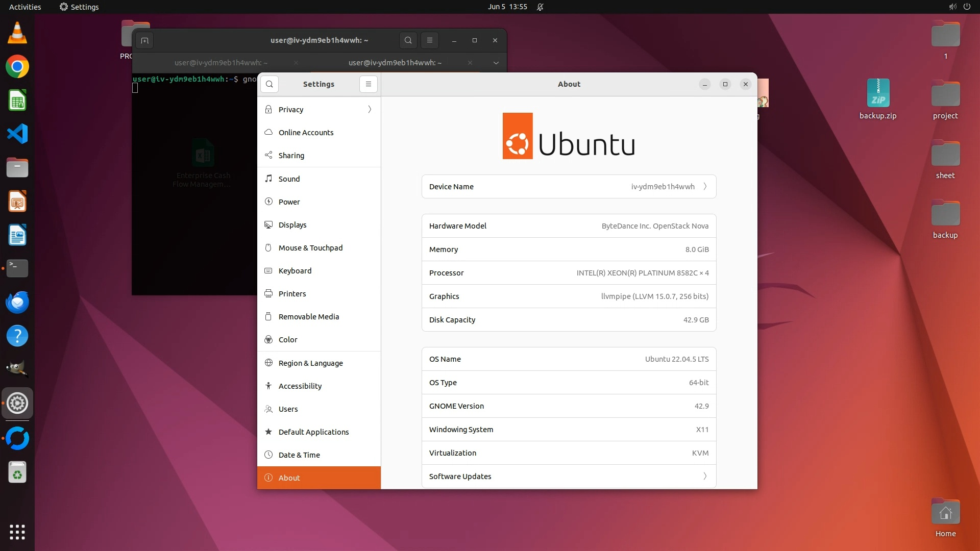Open Software Updates row

tap(569, 477)
